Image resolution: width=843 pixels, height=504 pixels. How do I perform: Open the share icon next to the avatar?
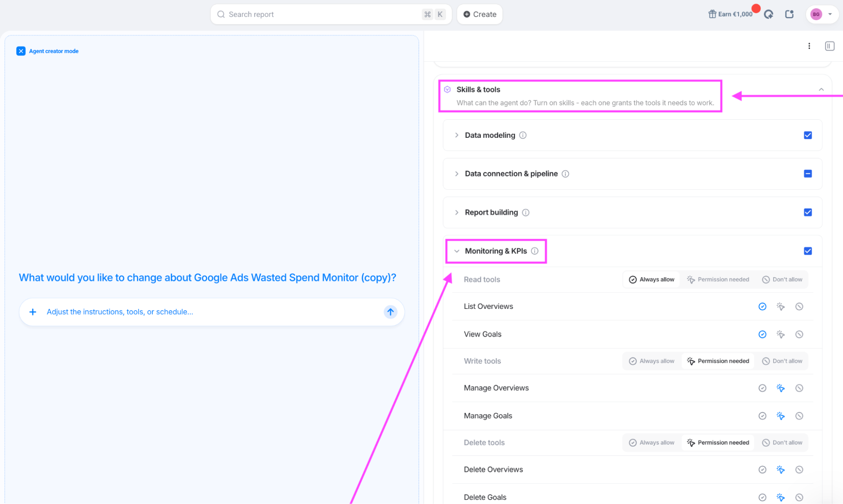pos(789,14)
